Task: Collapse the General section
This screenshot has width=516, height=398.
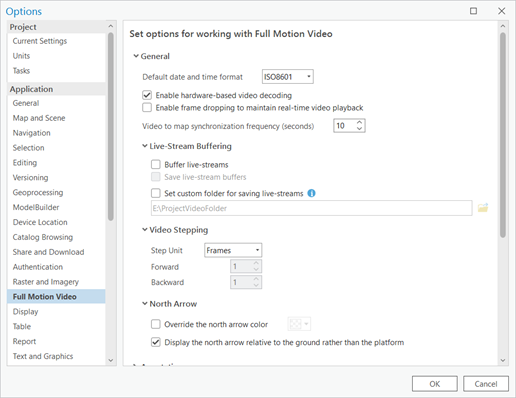Action: coord(136,56)
